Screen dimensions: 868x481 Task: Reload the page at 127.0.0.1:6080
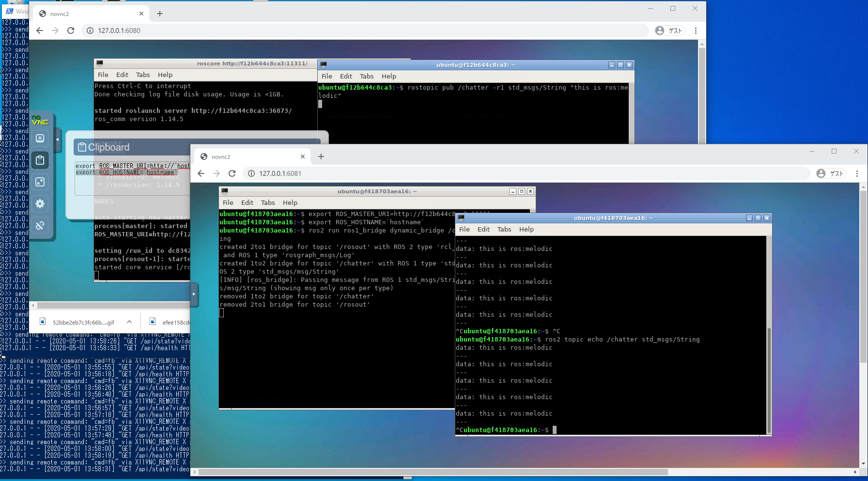tap(71, 30)
